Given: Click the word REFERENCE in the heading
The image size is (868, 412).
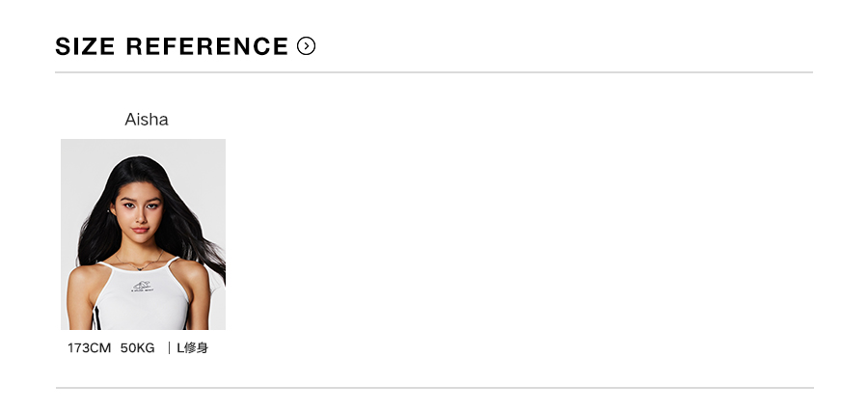Looking at the screenshot, I should point(207,46).
